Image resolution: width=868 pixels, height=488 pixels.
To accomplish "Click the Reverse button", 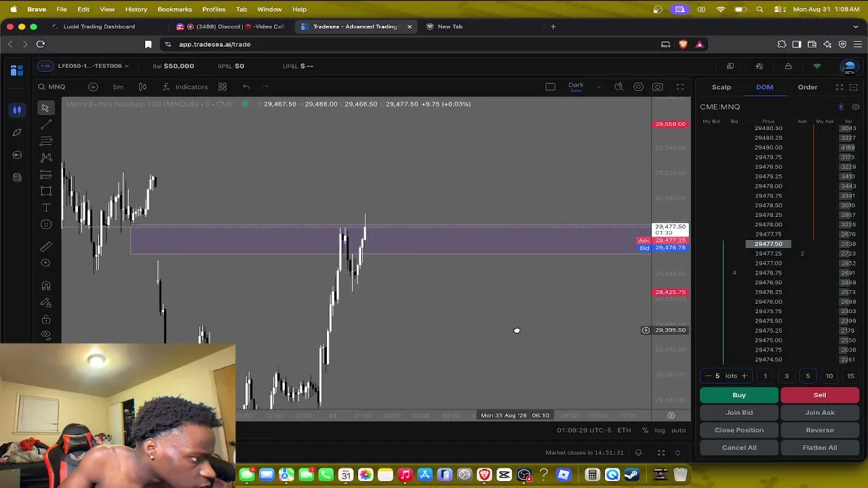I will coord(820,430).
